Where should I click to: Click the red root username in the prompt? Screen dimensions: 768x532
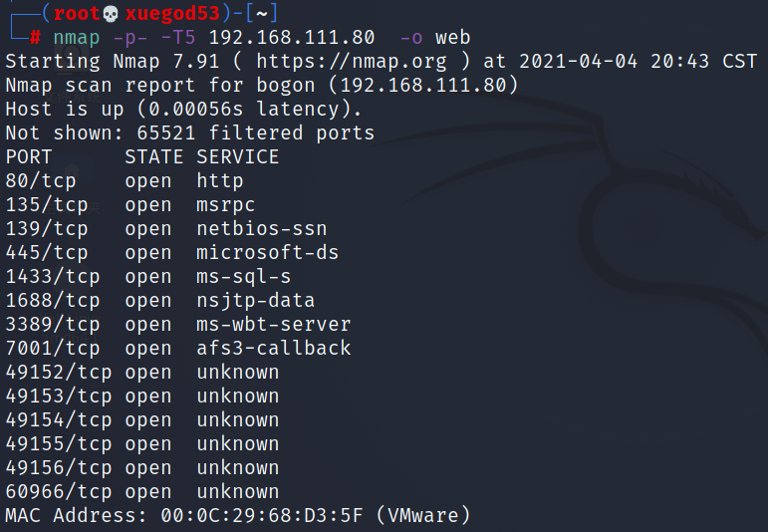tap(77, 14)
